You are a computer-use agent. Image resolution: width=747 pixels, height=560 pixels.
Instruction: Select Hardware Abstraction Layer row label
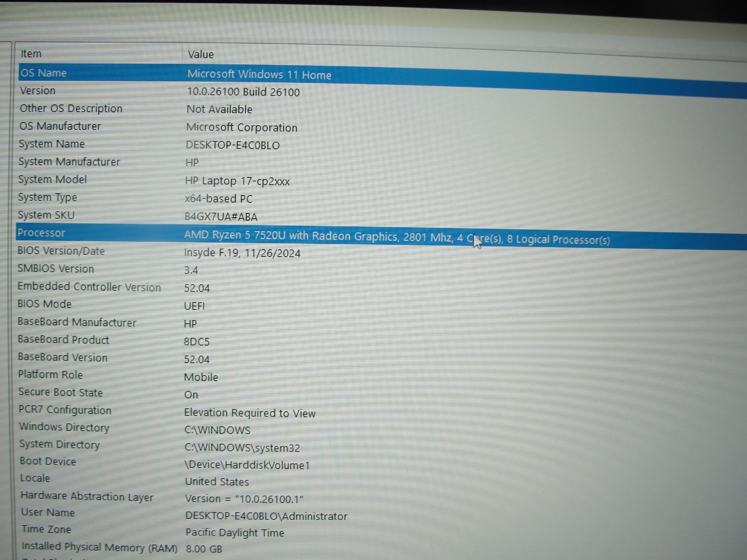(x=87, y=497)
